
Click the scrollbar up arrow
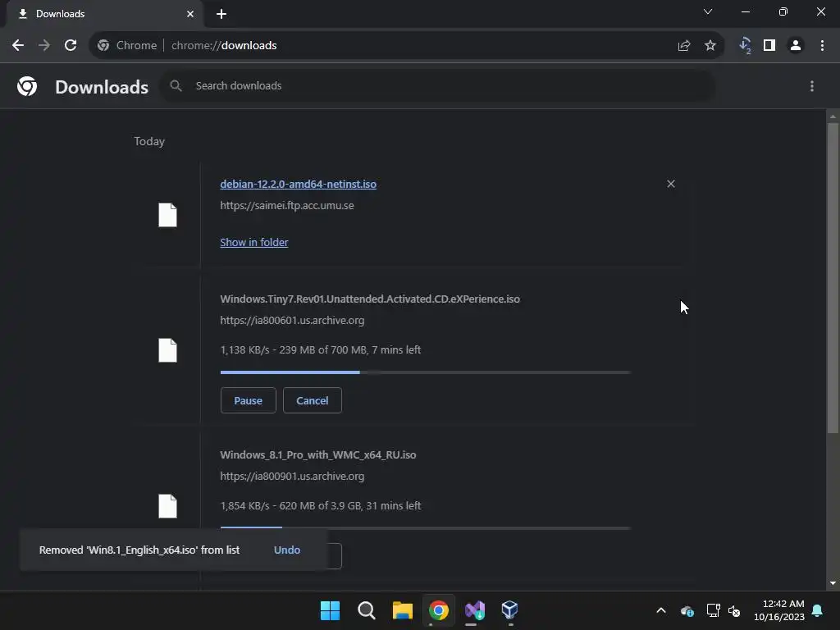tap(833, 116)
